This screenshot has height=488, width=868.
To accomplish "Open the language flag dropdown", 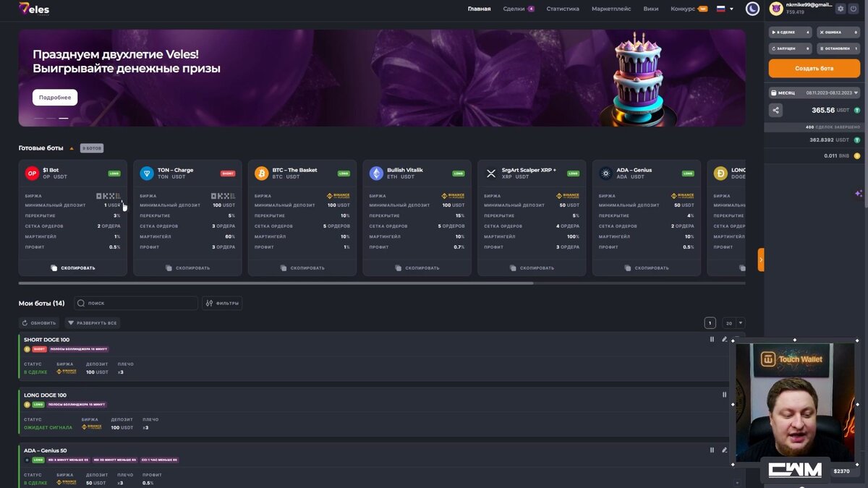I will click(x=725, y=9).
